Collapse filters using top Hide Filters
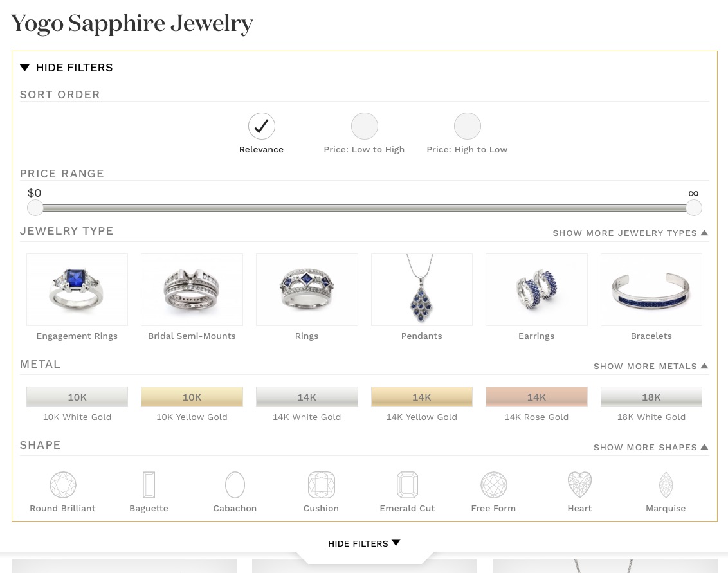 (66, 68)
